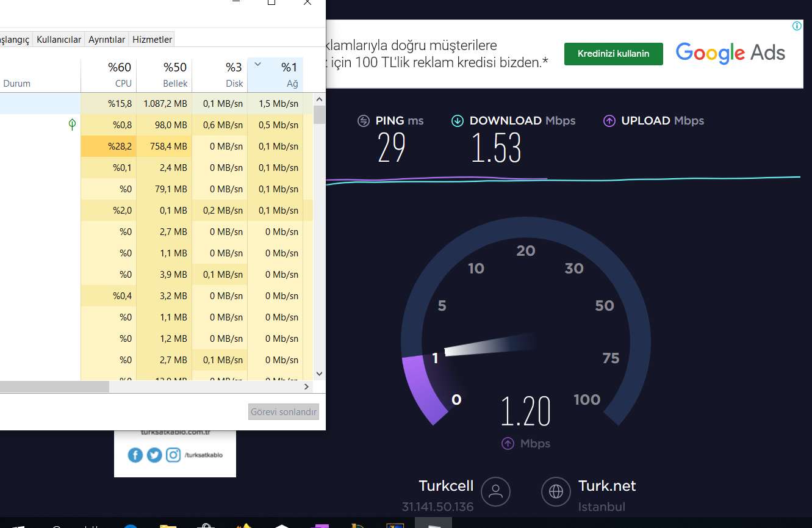Select the 758,4 MB memory cell

164,146
